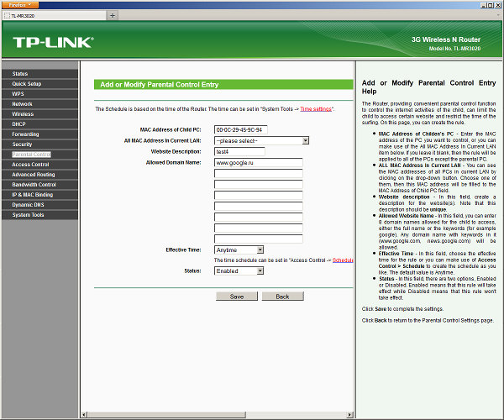Viewport: 504px width, 420px height.
Task: Click the horizontal scrollbar left arrow
Action: [84, 415]
